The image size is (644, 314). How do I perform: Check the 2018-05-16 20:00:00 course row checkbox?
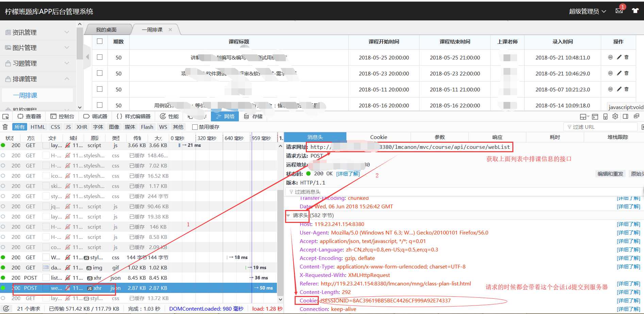[100, 105]
